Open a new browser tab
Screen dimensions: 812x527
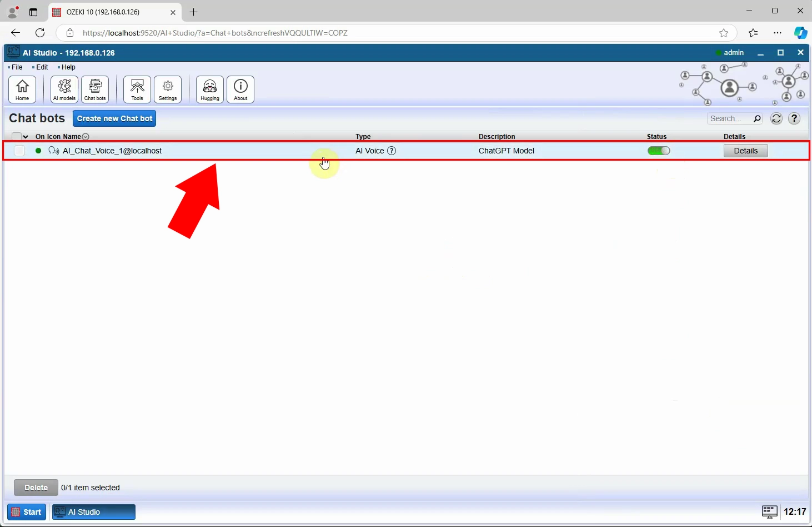point(193,12)
